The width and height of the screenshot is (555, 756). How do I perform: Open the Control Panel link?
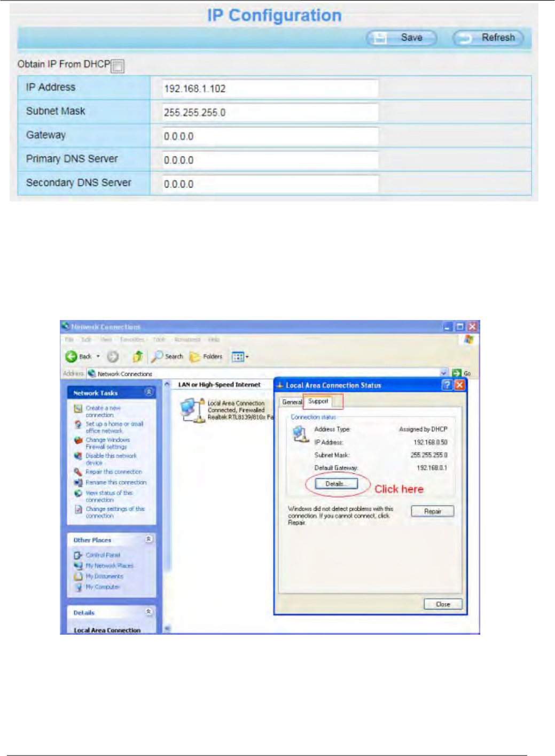103,555
